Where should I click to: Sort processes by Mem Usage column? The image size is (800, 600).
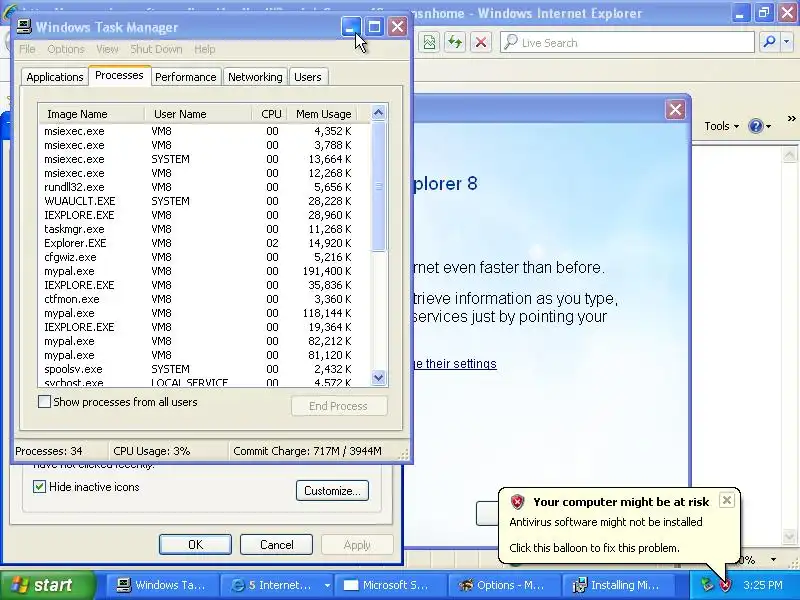click(x=322, y=114)
